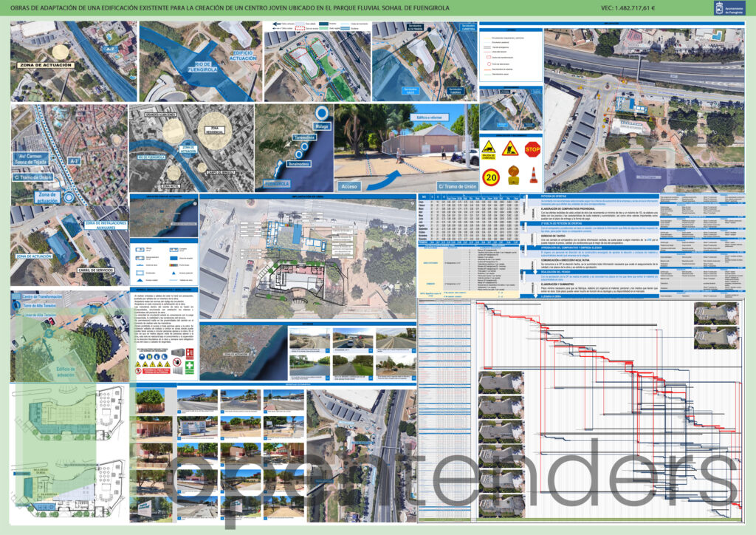Viewport: 756px width, 535px height.
Task: Open the street photo of building to reform
Action: [407, 148]
